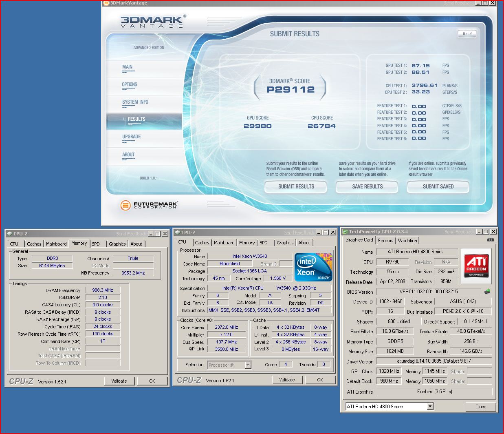Click the TechPowerUp GPU-Z title bar icon
Screen dimensions: 504x434
click(x=345, y=232)
